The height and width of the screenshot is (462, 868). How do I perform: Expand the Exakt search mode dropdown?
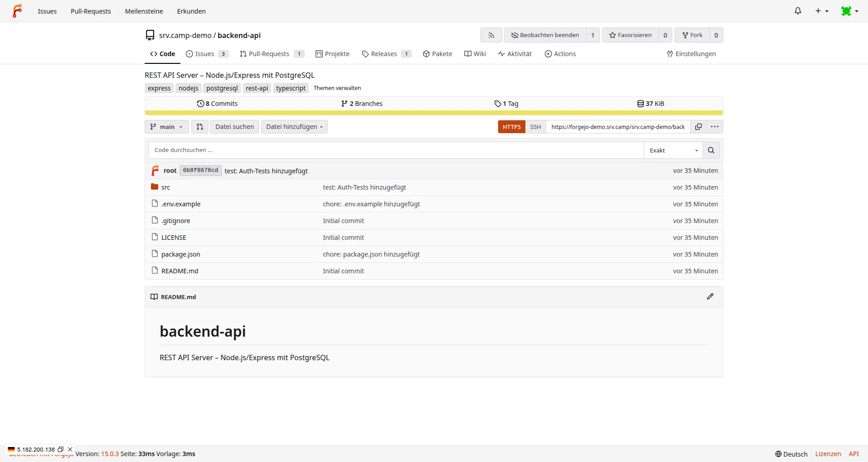point(673,150)
